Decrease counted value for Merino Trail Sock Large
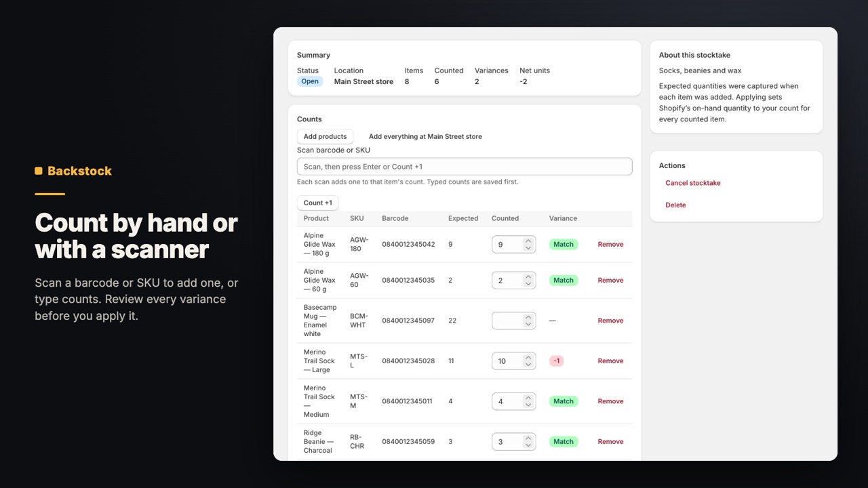The image size is (868, 488). (528, 365)
